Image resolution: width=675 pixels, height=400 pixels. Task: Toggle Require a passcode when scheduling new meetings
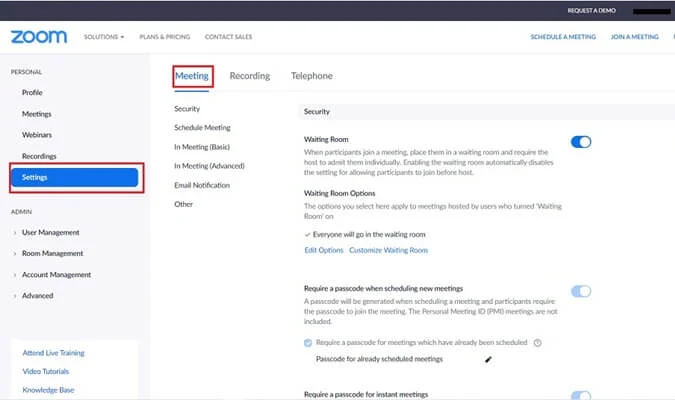point(581,291)
